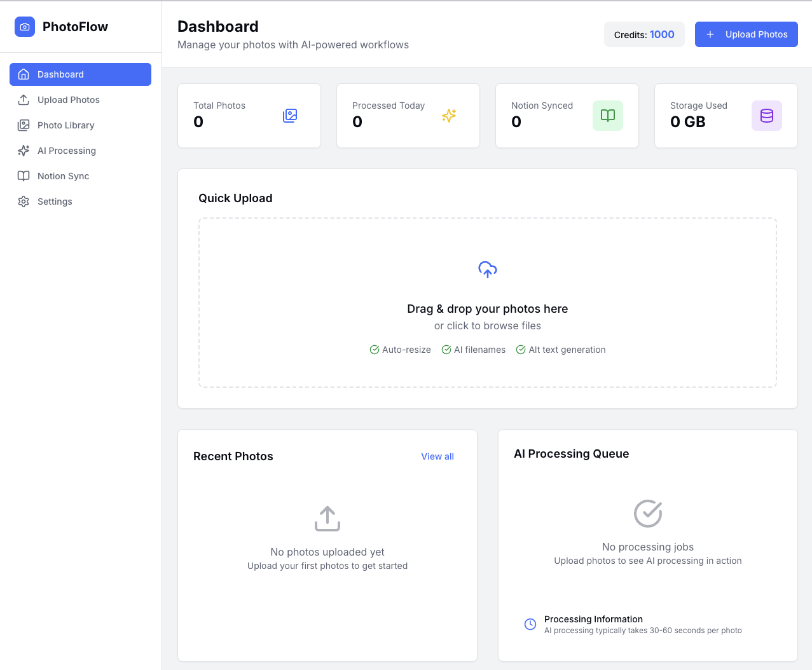Click the cloud upload icon in Quick Upload
Image resolution: width=812 pixels, height=670 pixels.
(488, 270)
